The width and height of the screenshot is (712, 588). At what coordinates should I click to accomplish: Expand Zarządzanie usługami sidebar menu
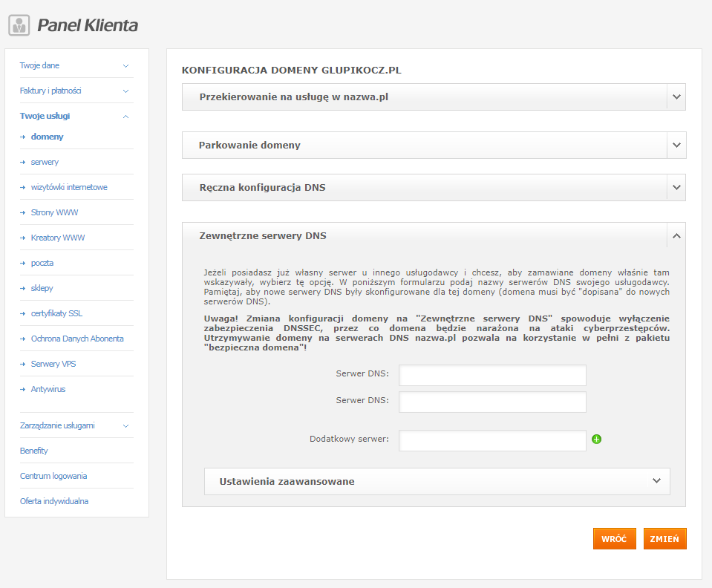(x=125, y=426)
